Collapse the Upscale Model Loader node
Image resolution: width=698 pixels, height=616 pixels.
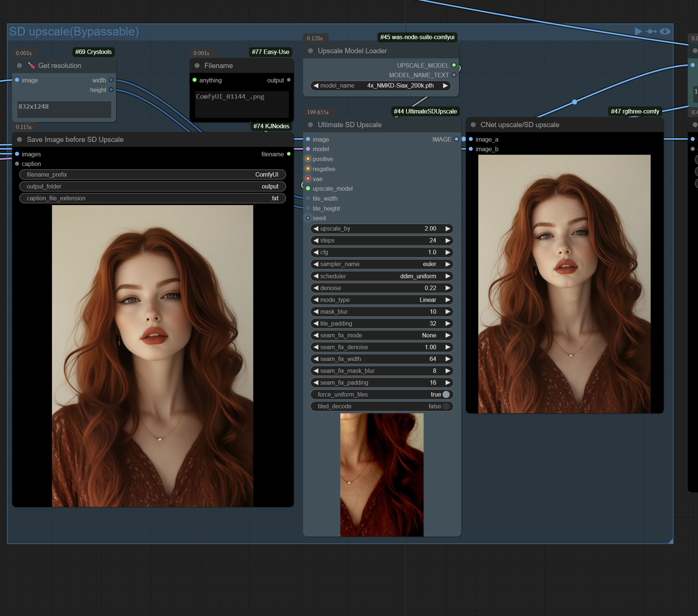point(310,51)
